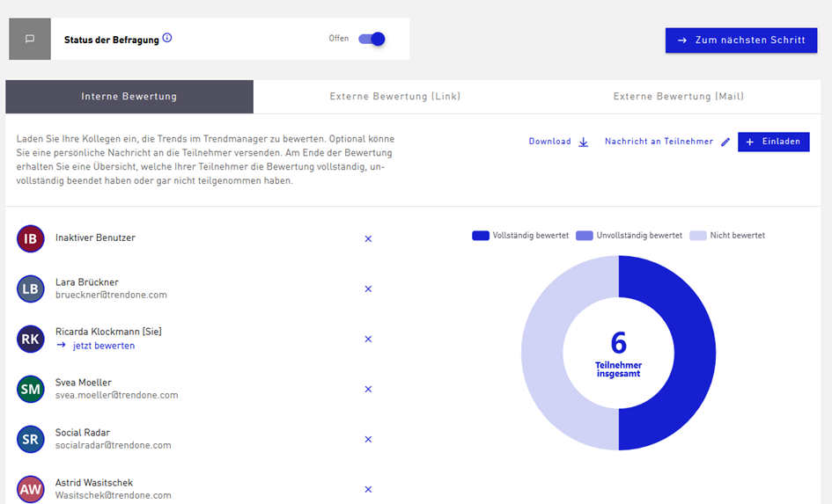Click the pencil icon for Nachricht an Teilnehmer
Image resolution: width=832 pixels, height=504 pixels.
pos(725,142)
